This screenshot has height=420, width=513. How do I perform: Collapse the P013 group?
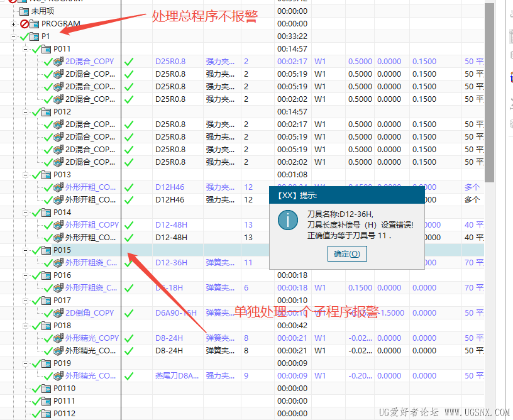pos(25,175)
